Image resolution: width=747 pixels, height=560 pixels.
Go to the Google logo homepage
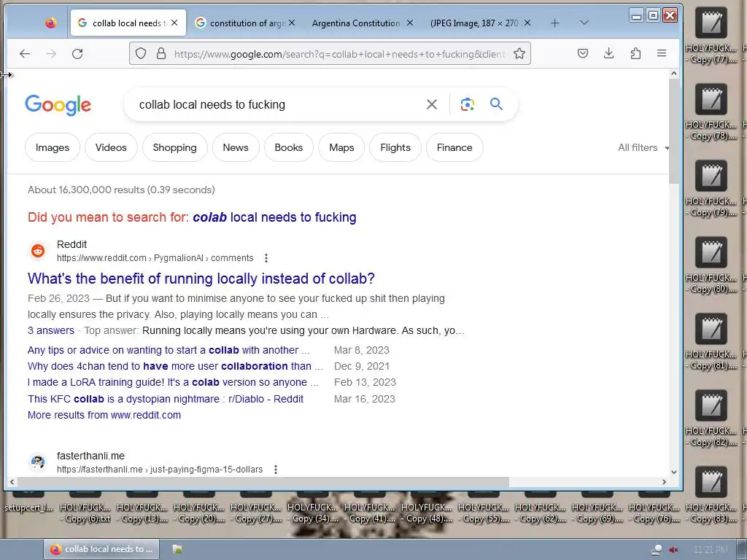coord(58,105)
